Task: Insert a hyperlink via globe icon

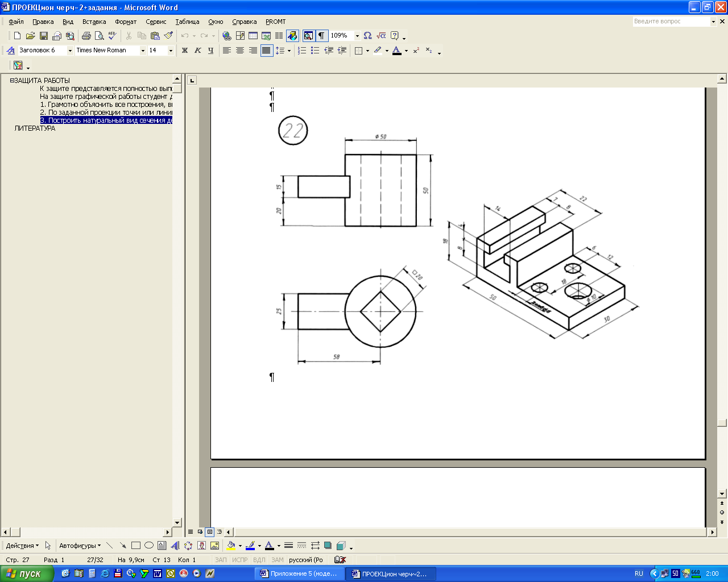Action: [x=226, y=36]
